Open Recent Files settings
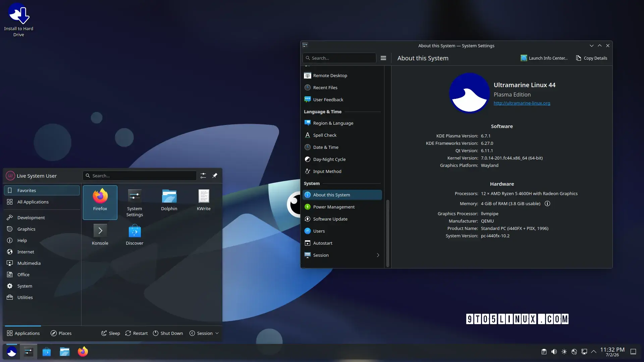 [x=342, y=87]
